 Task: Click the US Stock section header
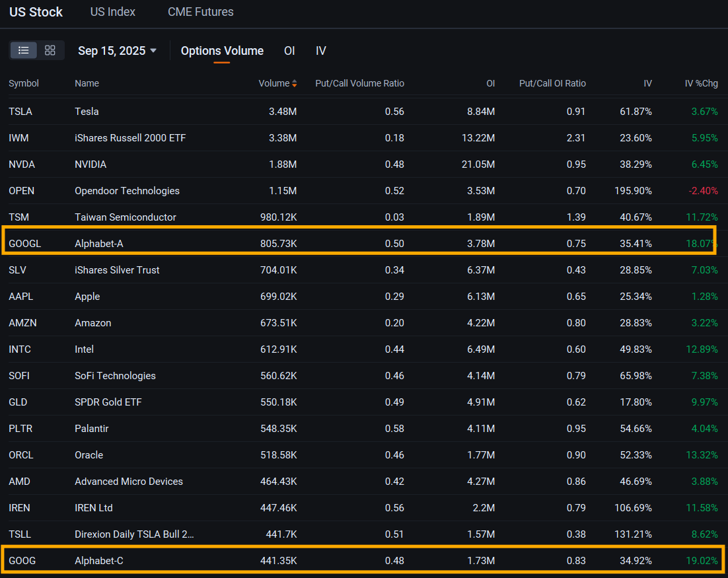click(36, 11)
